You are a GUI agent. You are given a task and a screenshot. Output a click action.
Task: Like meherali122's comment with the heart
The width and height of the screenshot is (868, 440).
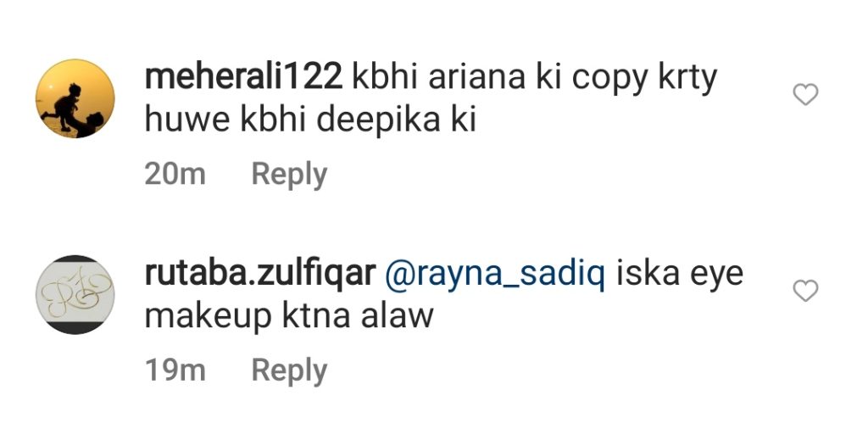click(x=805, y=95)
